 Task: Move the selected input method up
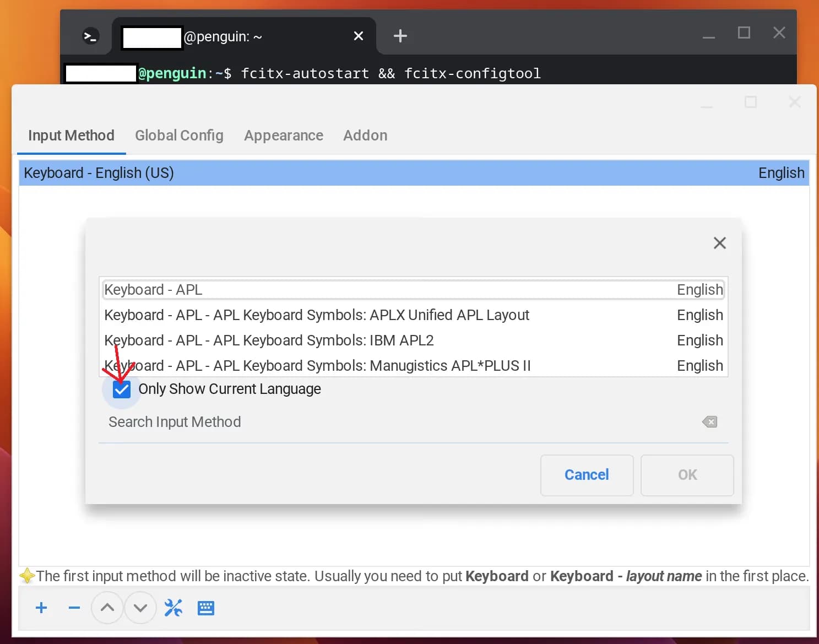pos(107,608)
